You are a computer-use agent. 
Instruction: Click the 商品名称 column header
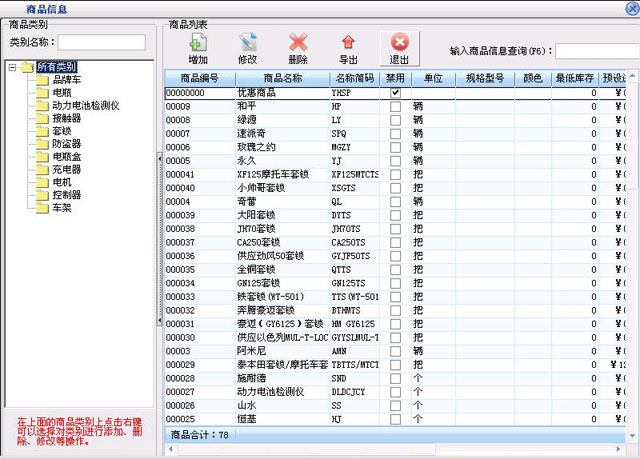click(x=282, y=78)
